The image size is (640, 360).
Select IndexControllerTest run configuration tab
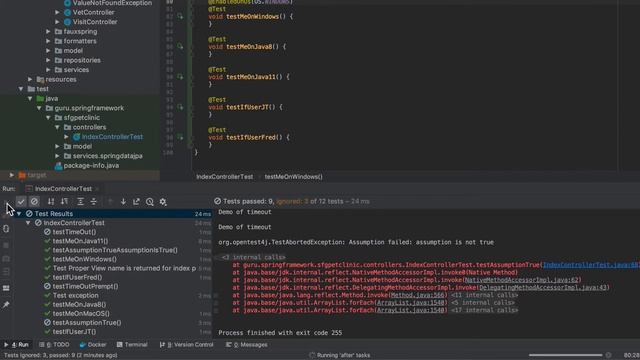63,189
